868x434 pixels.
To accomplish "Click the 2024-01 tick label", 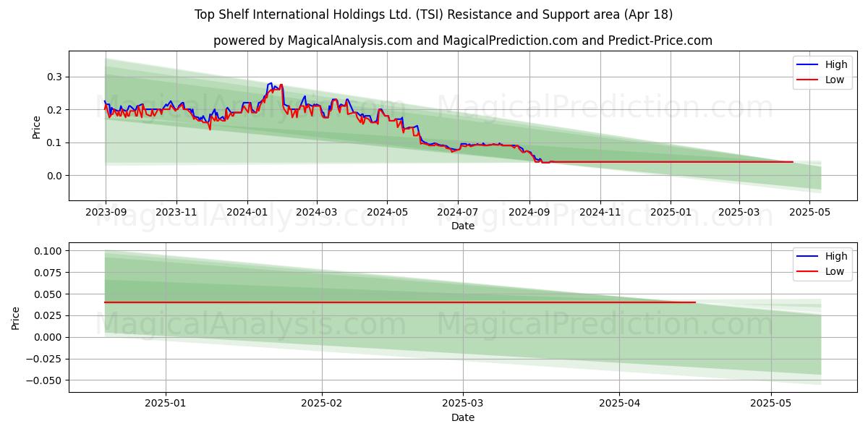I will tap(247, 212).
